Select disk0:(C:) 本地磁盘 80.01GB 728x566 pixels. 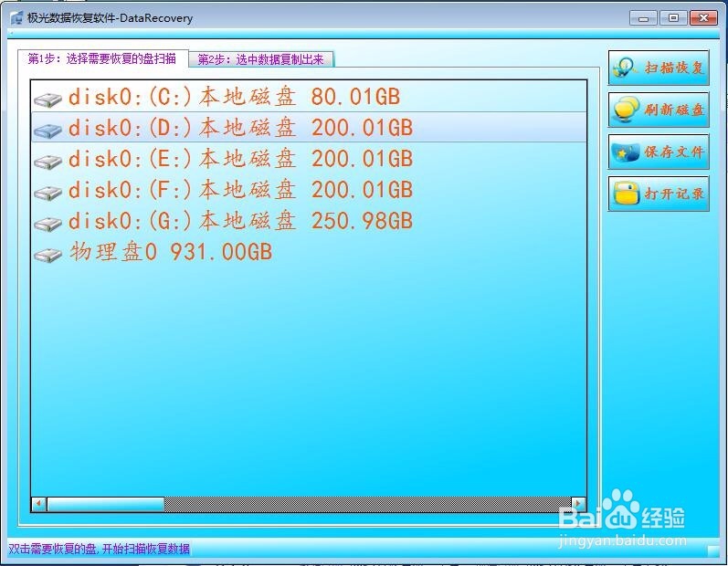309,97
